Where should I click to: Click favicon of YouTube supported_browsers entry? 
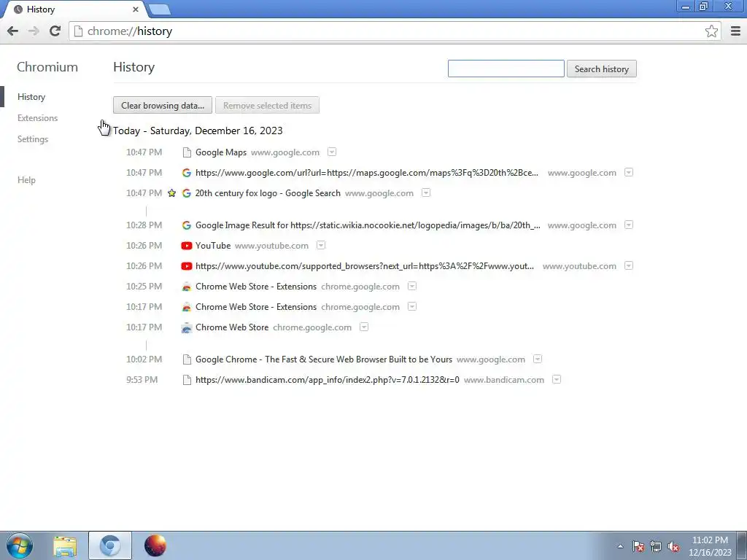[x=187, y=266]
